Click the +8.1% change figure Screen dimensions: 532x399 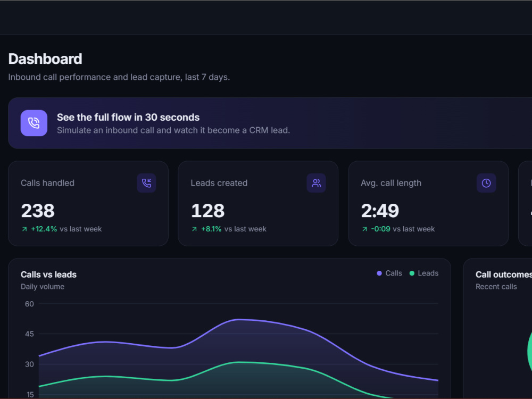[x=211, y=229]
